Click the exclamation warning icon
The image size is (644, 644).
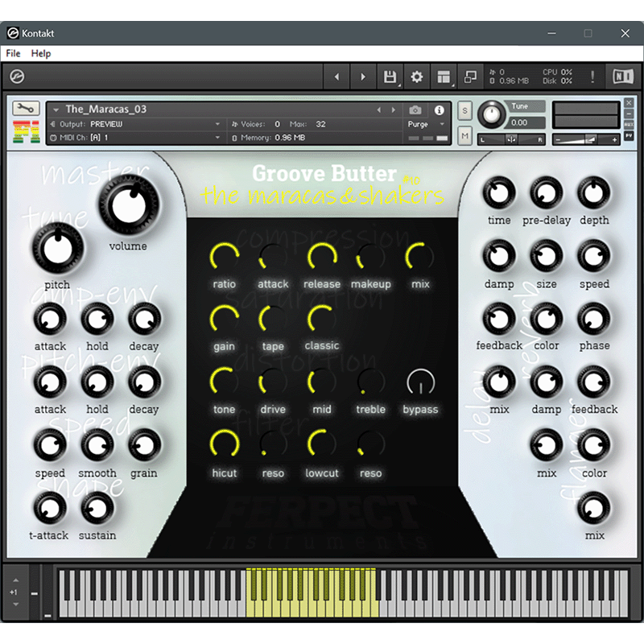pos(592,76)
